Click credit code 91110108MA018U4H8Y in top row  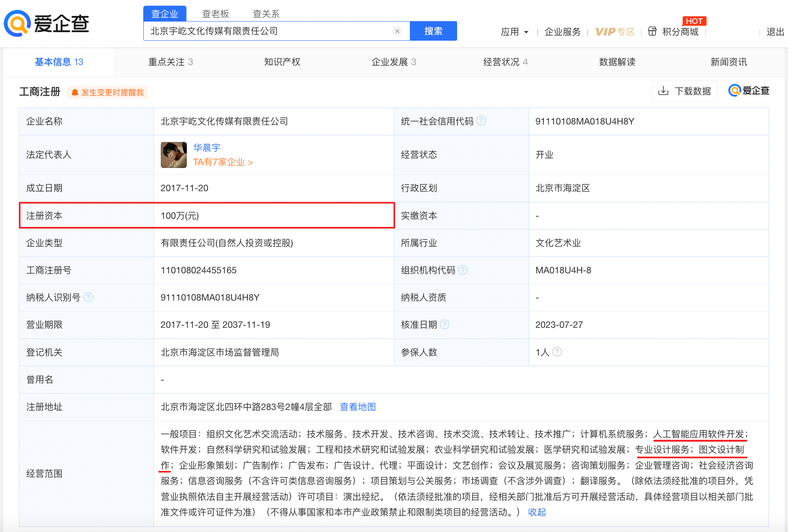click(x=584, y=121)
